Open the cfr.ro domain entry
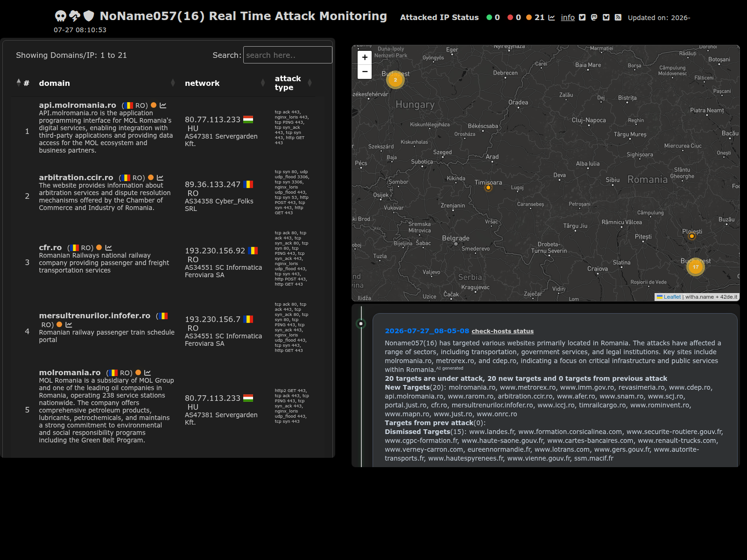This screenshot has width=747, height=560. (x=50, y=248)
